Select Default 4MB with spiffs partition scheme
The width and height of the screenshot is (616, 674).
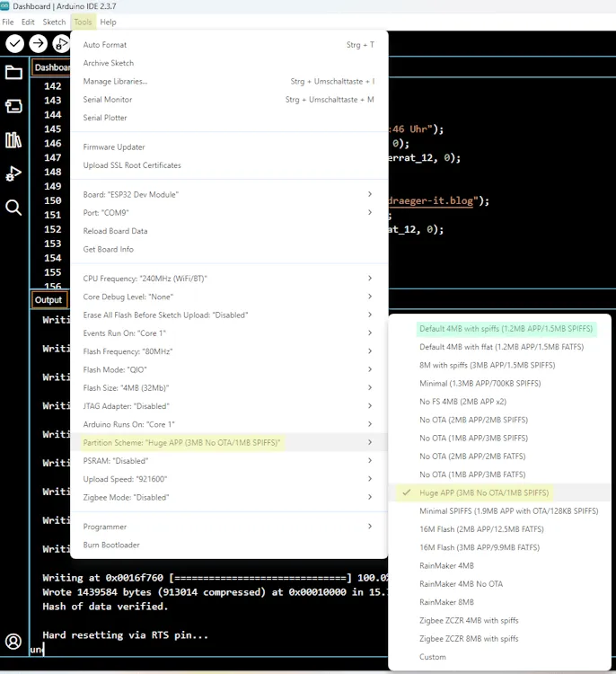(506, 329)
